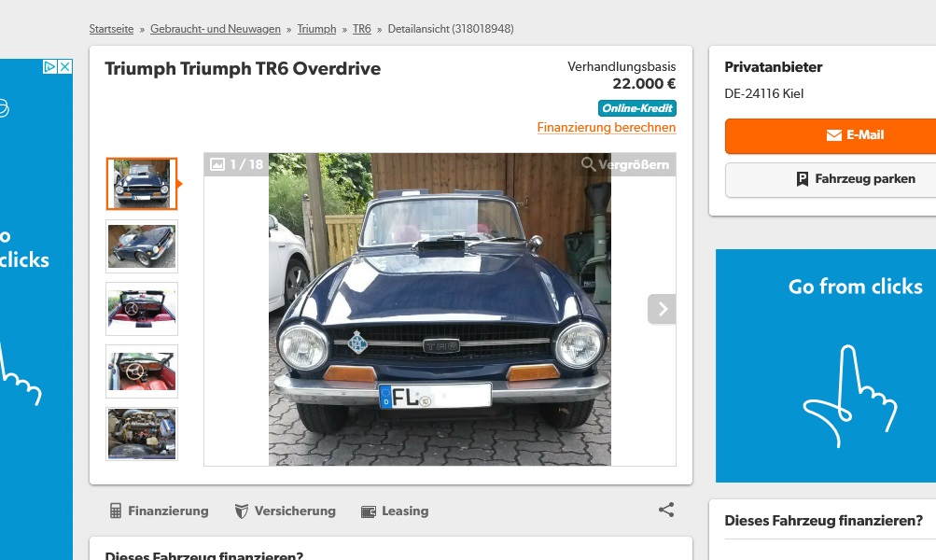
Task: Go to Startseite breadcrumb
Action: coord(112,29)
